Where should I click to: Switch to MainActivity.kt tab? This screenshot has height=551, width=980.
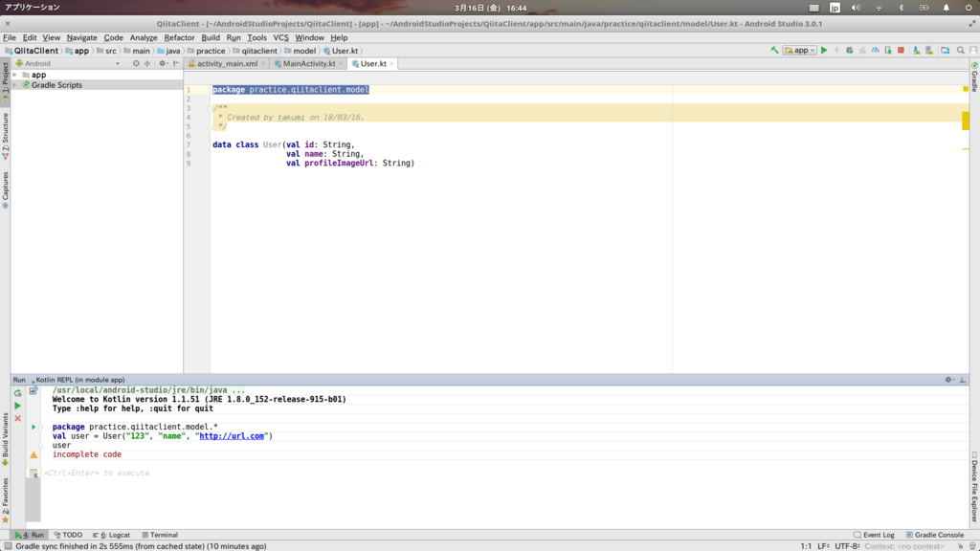coord(309,64)
